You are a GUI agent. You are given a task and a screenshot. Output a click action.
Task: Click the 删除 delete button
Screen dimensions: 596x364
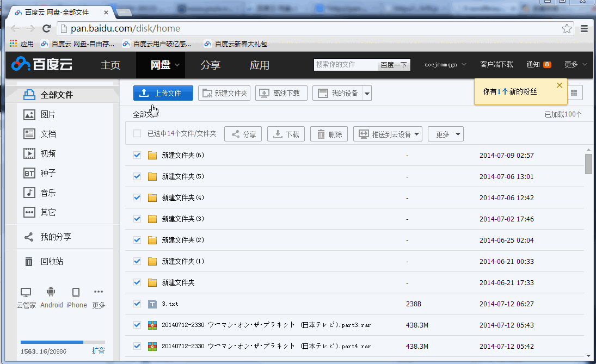329,134
